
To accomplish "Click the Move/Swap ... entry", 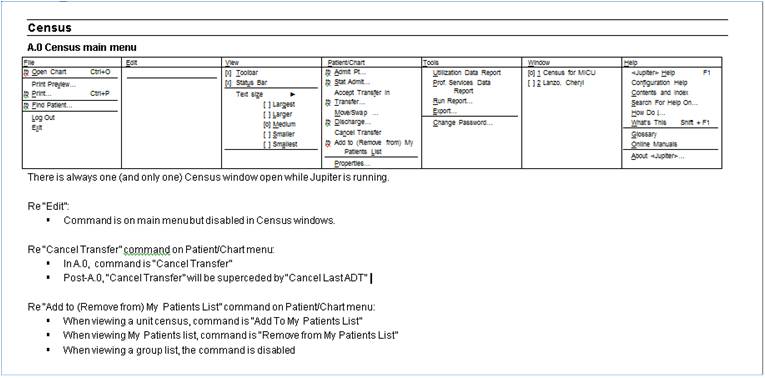I will coord(356,112).
